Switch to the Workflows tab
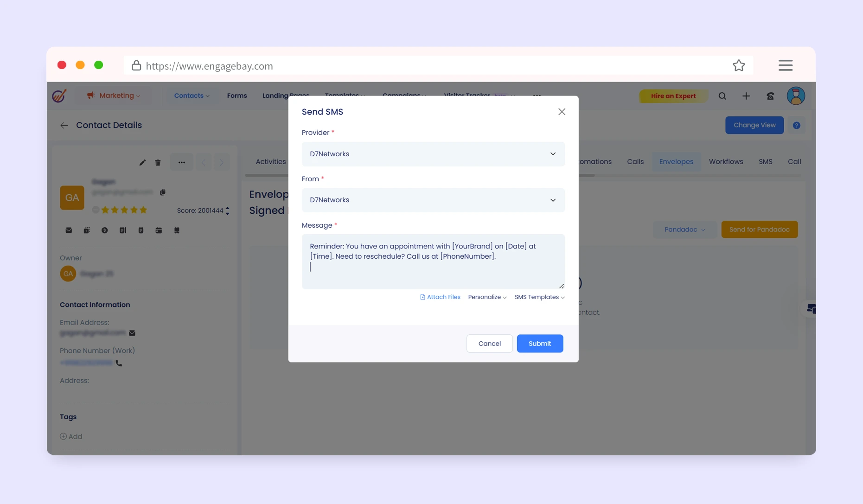 [x=725, y=162]
